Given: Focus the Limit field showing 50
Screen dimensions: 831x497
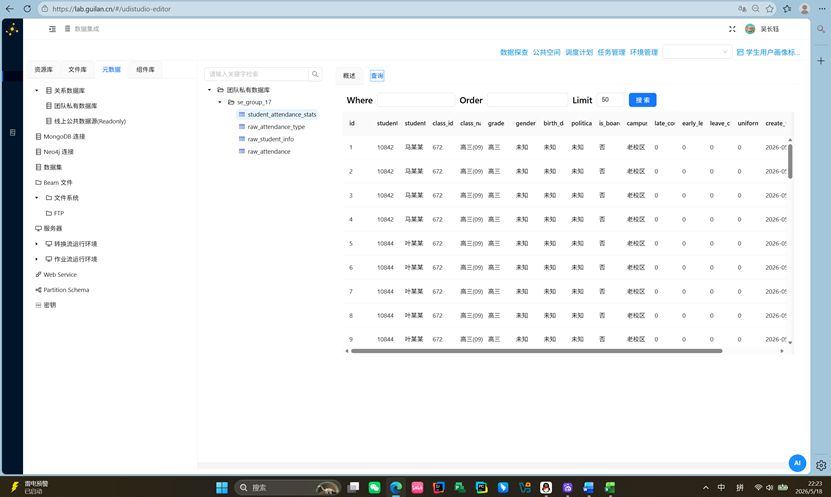Looking at the screenshot, I should point(610,100).
